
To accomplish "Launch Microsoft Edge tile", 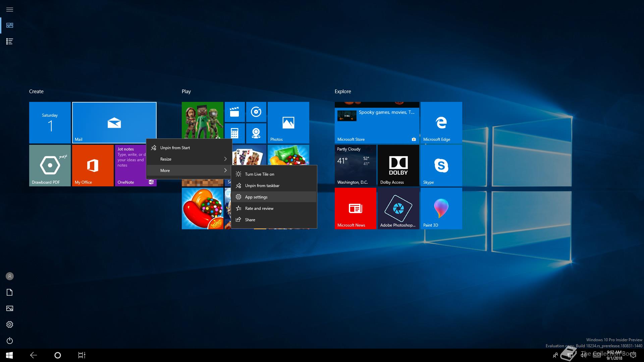I will [441, 122].
